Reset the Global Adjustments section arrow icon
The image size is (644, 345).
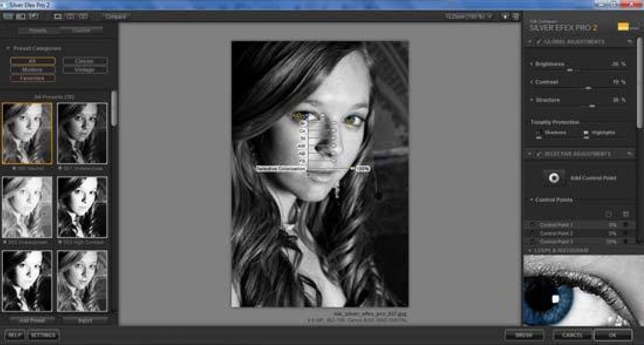tap(630, 42)
